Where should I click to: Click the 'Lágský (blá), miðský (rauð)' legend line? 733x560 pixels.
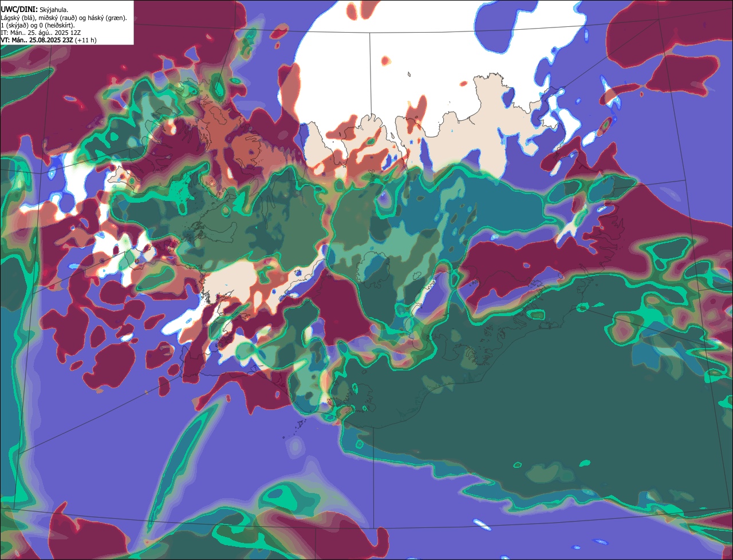[64, 18]
